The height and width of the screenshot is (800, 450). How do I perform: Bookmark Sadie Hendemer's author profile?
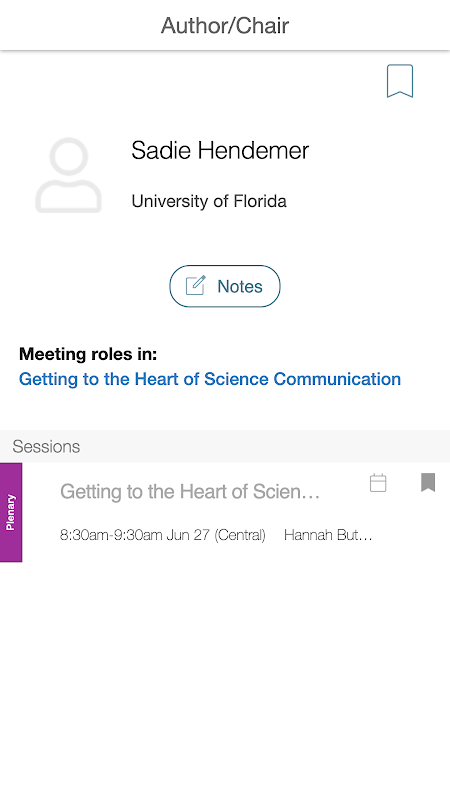(x=399, y=81)
